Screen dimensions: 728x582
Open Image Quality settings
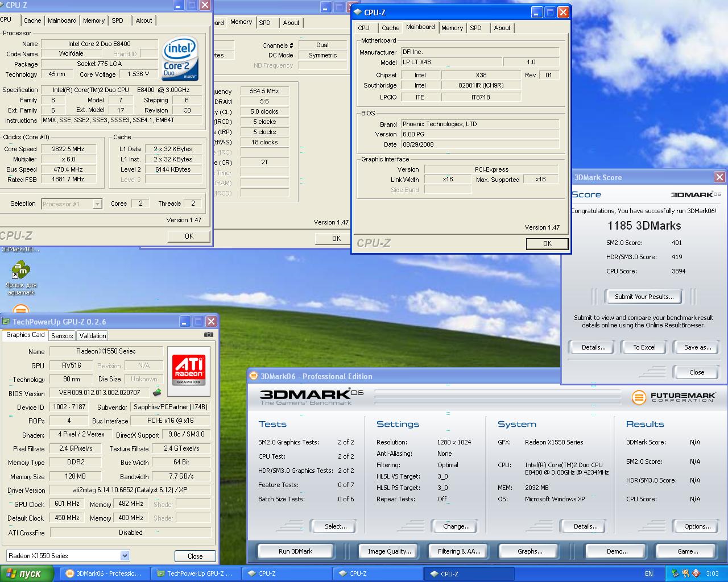[390, 551]
